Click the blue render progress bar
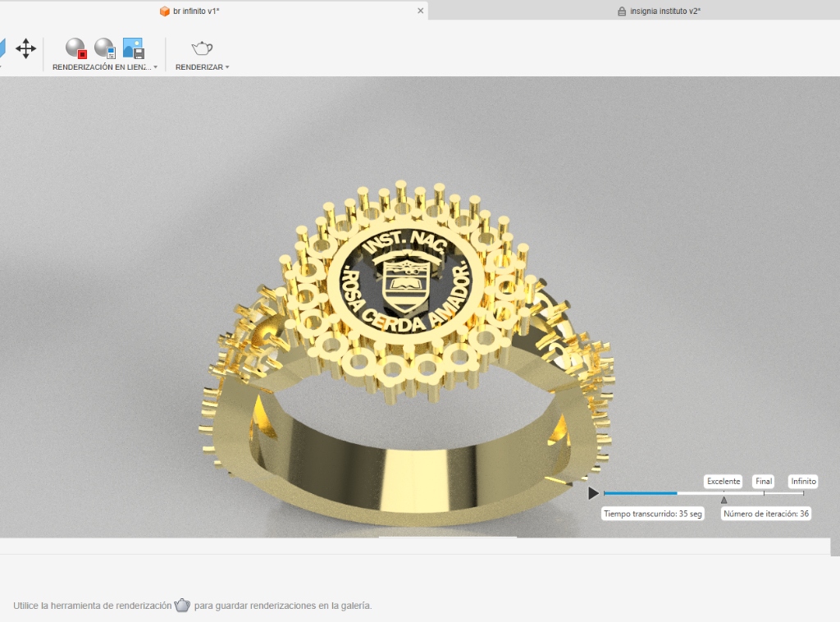Image resolution: width=840 pixels, height=622 pixels. [640, 493]
